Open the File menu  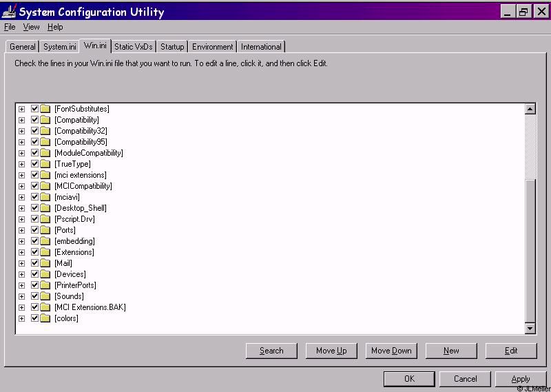coord(10,27)
